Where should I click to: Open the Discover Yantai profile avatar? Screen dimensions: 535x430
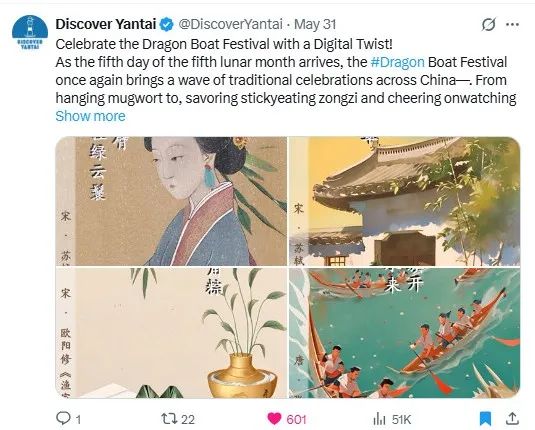(30, 33)
